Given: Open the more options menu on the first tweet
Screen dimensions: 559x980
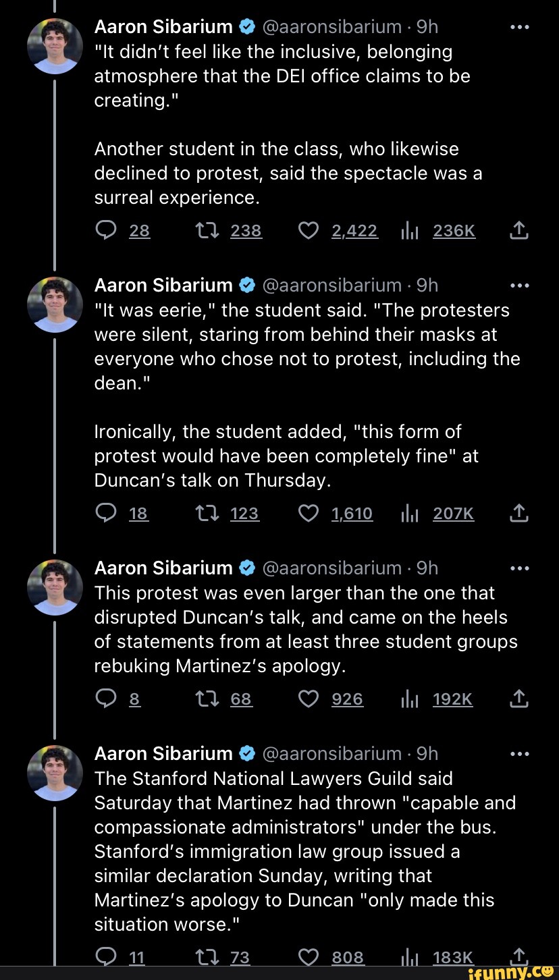Looking at the screenshot, I should pos(519,26).
